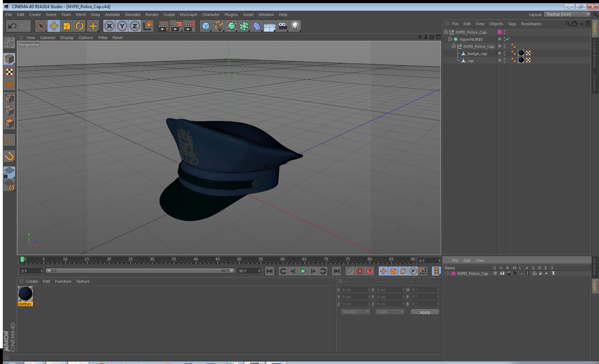Toggle the Y axis lock
599x364 pixels.
[122, 26]
